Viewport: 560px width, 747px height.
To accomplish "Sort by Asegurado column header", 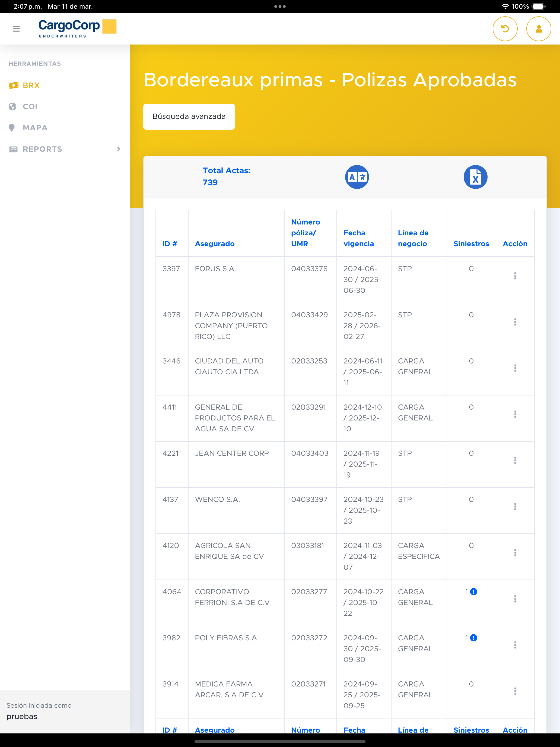I will (215, 244).
